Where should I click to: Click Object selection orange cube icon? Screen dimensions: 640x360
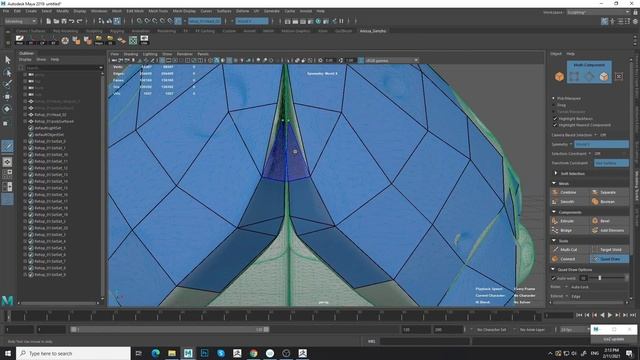pos(559,76)
